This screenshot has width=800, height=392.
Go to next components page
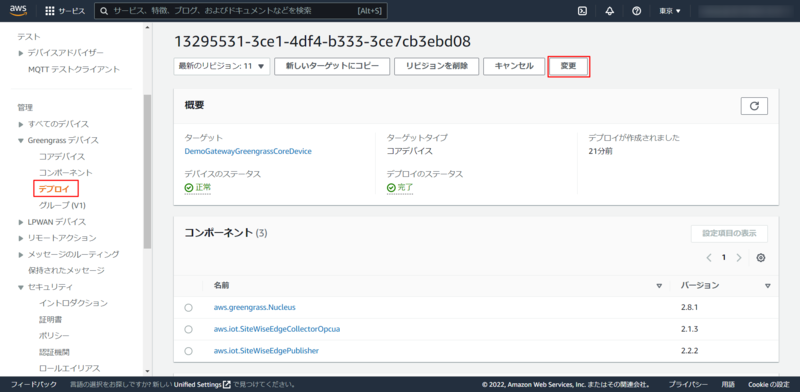738,258
